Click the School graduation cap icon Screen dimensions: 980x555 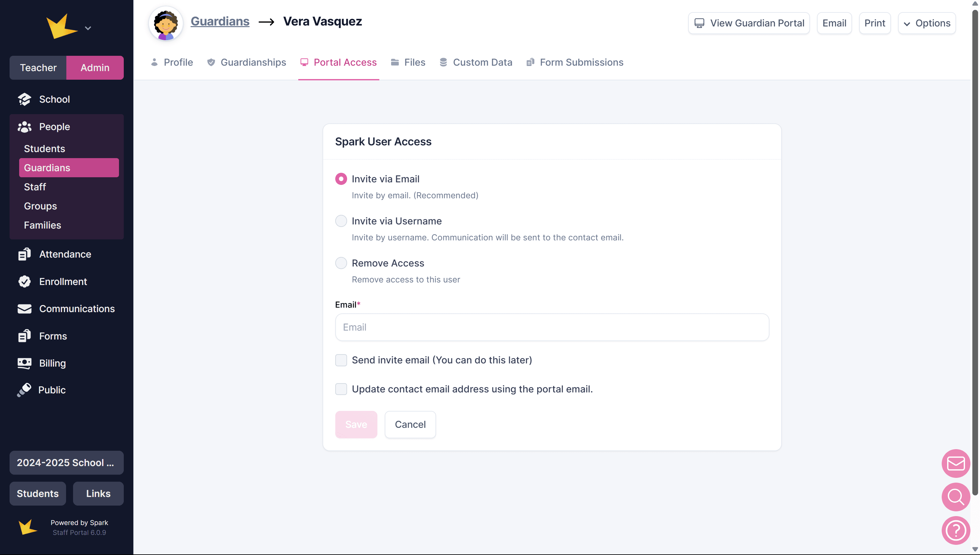(x=25, y=99)
